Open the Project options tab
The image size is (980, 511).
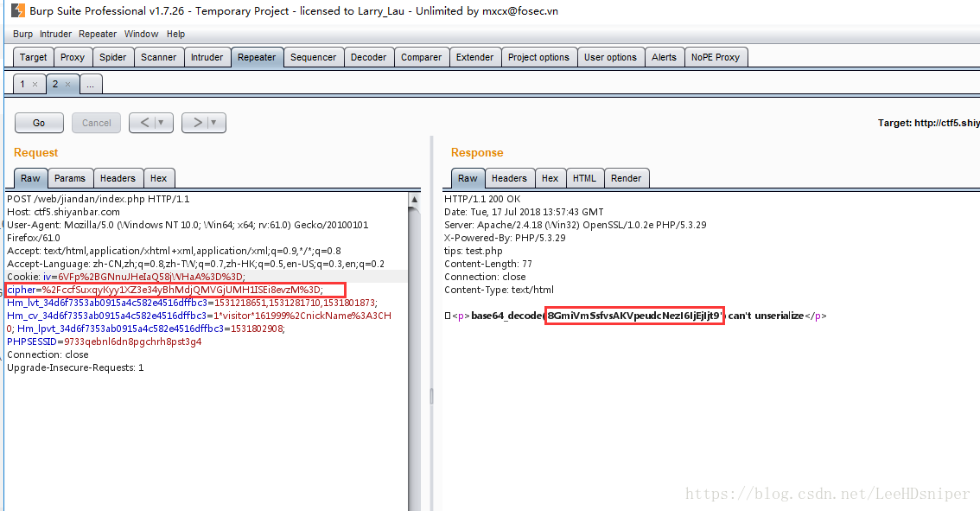click(x=538, y=57)
